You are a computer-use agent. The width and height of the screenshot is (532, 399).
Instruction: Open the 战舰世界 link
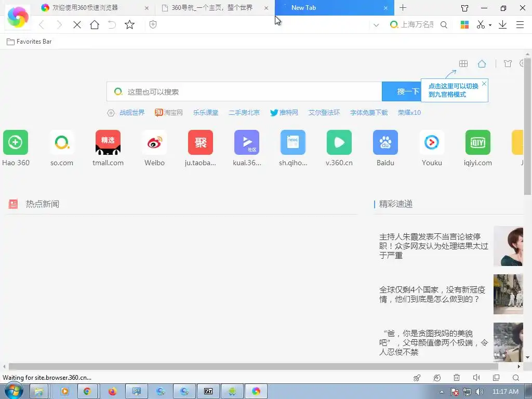pyautogui.click(x=132, y=113)
